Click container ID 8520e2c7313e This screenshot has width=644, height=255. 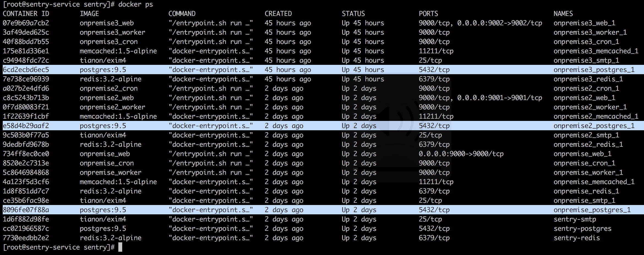(x=26, y=163)
